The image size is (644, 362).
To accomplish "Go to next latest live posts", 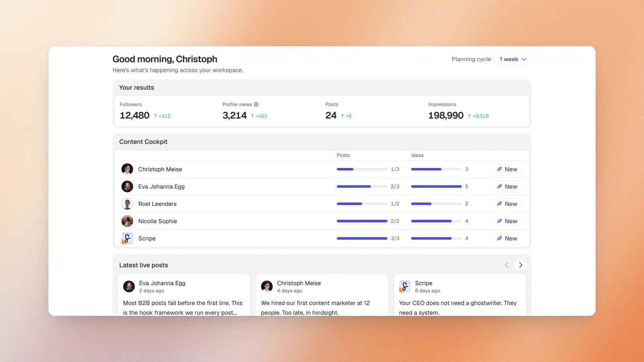I will 520,265.
